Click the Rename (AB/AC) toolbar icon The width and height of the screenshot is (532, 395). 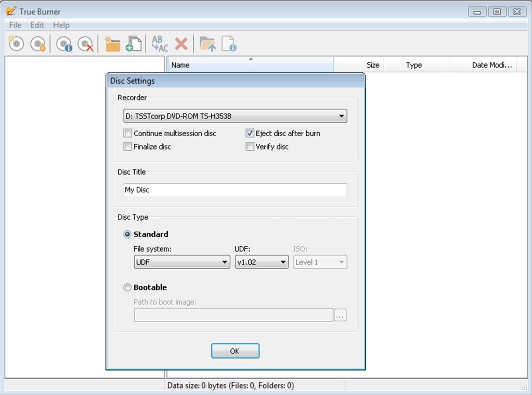pyautogui.click(x=160, y=44)
